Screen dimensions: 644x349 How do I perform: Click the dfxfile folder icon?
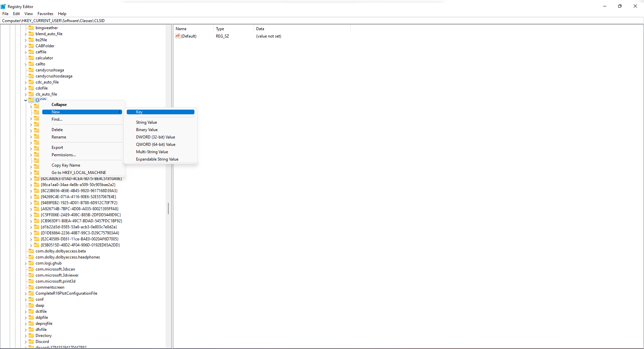(x=31, y=330)
